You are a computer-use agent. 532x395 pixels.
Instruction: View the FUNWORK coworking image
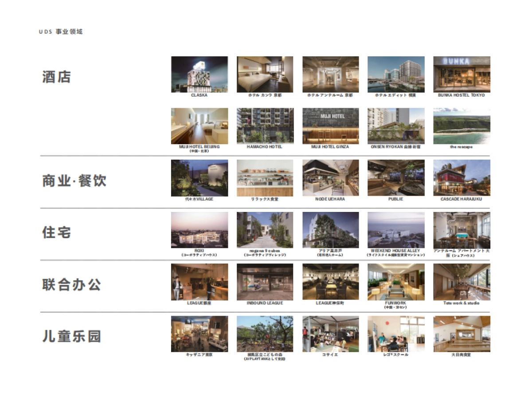[396, 283]
